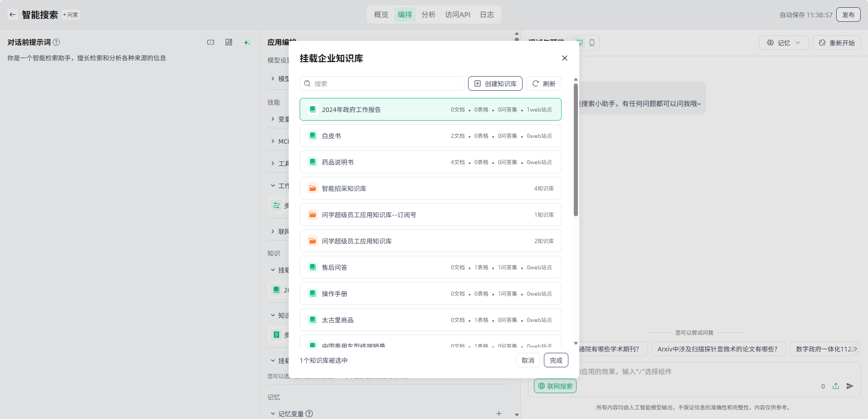Confirm selection with 完成 button

pos(556,360)
